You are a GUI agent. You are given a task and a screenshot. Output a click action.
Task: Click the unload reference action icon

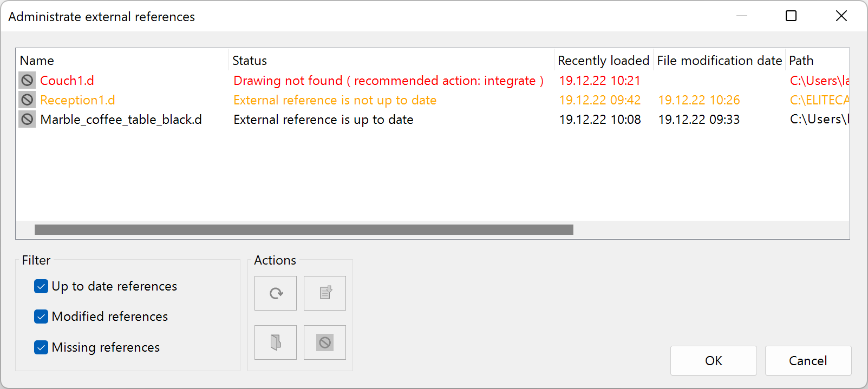[324, 342]
